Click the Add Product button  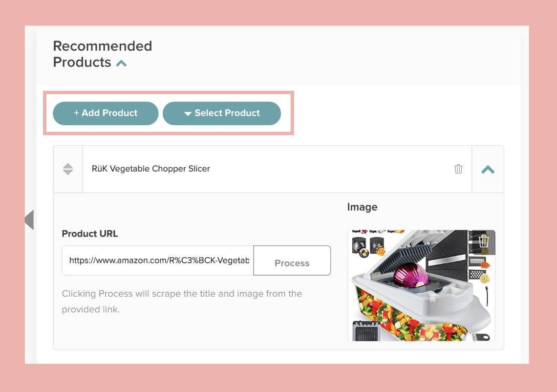[x=106, y=113]
